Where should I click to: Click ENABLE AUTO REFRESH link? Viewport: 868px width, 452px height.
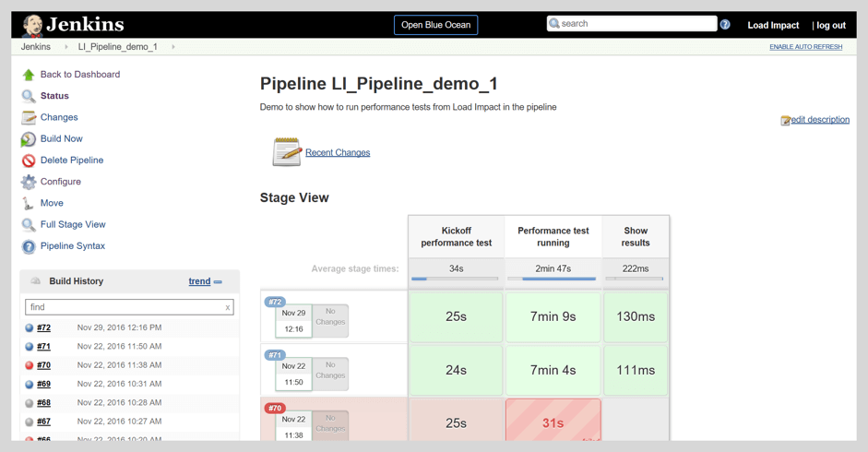806,47
